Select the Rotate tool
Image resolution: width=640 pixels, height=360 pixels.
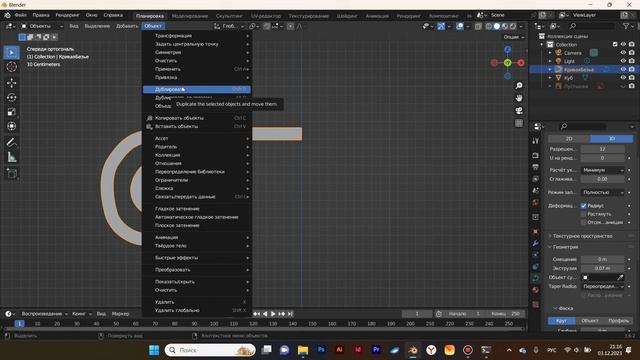point(11,98)
